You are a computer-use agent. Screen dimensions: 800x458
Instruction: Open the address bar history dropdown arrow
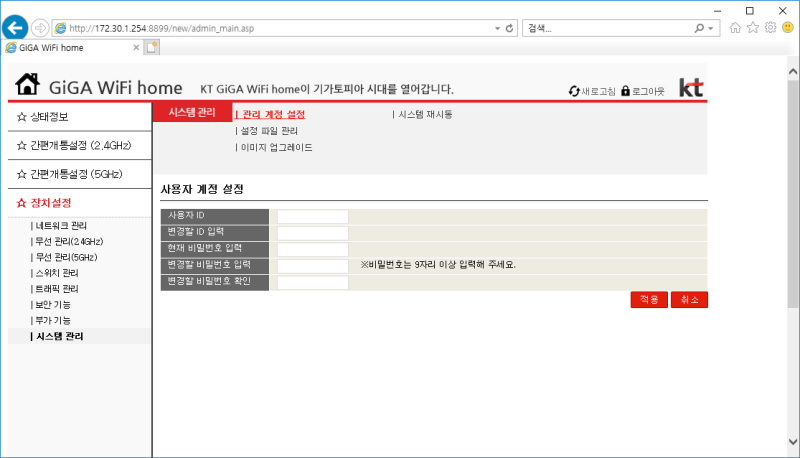497,29
